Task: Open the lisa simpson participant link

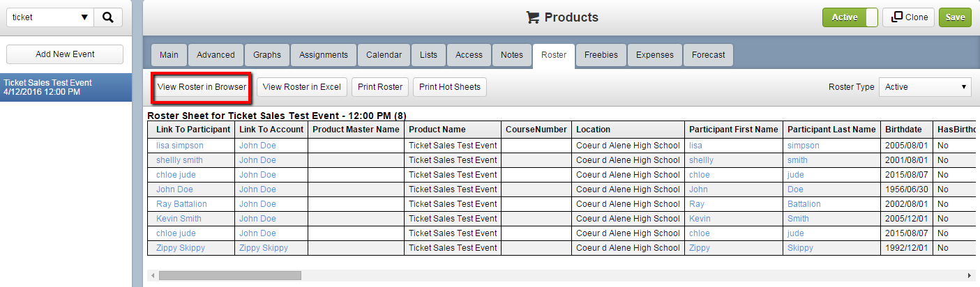Action: 180,146
